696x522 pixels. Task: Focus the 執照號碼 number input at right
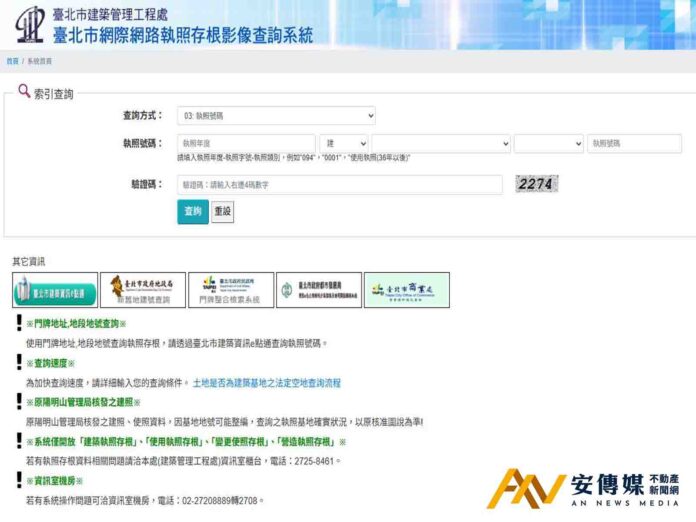[634, 143]
